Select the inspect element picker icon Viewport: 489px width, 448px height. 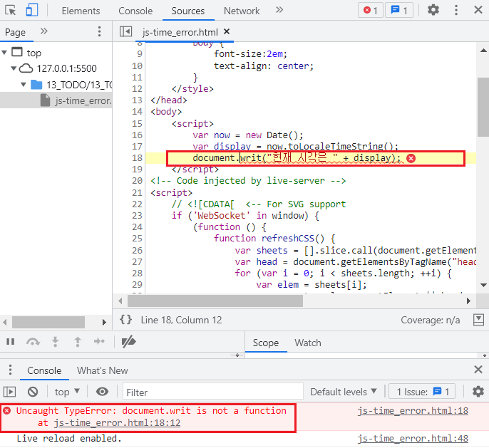click(x=11, y=11)
